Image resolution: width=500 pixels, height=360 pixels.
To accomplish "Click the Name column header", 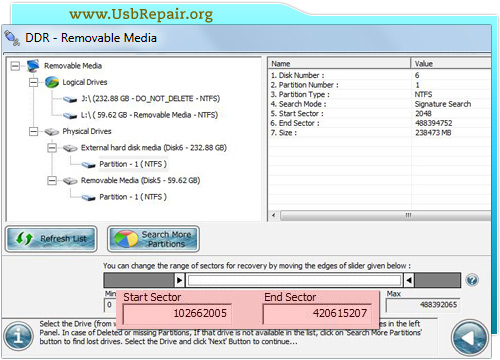I will pyautogui.click(x=339, y=64).
